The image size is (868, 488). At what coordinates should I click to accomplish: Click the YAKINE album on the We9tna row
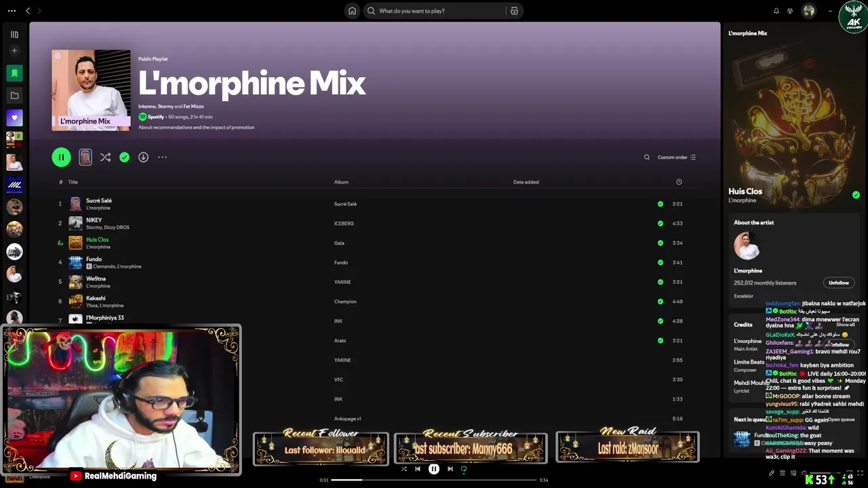(x=342, y=282)
